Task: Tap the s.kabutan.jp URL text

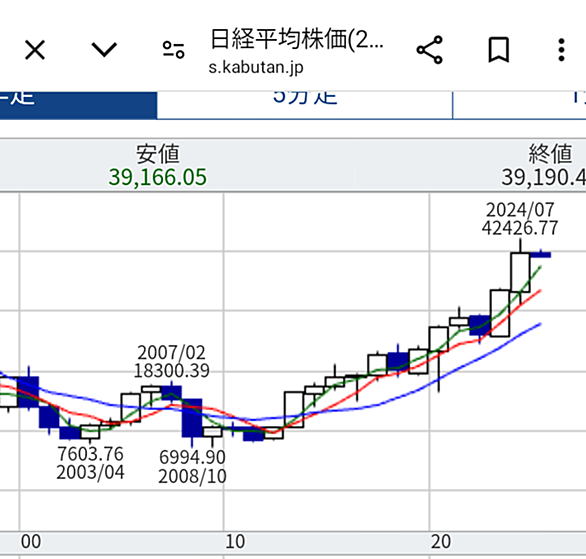Action: (256, 68)
